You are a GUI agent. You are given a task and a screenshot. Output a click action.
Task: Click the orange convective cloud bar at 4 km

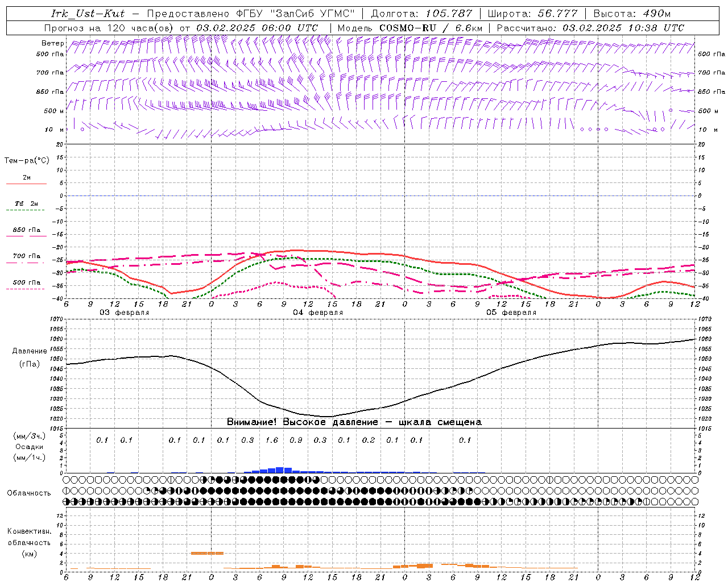[207, 552]
